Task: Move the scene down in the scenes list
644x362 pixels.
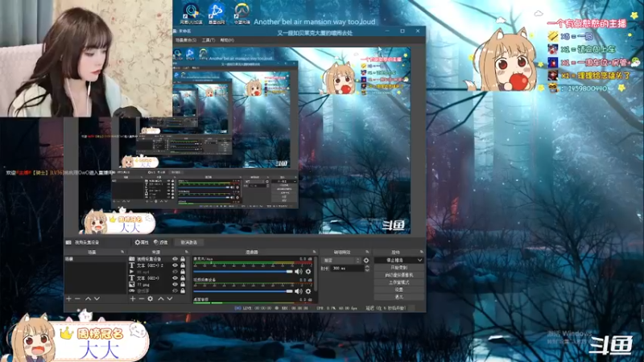Action: (x=97, y=298)
